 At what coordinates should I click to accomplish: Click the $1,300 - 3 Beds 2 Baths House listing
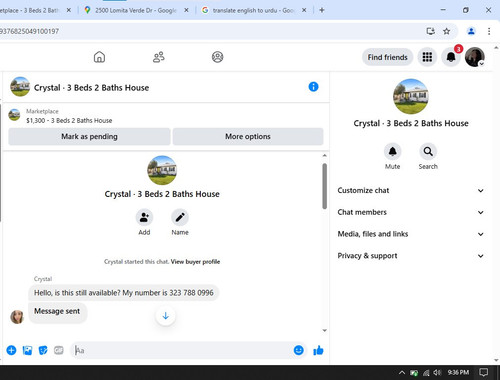click(69, 120)
